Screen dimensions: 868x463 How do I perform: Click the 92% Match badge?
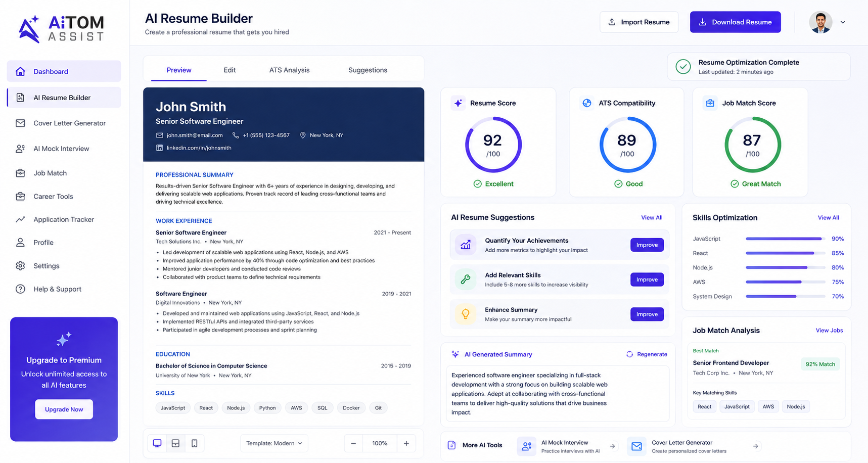tap(820, 364)
